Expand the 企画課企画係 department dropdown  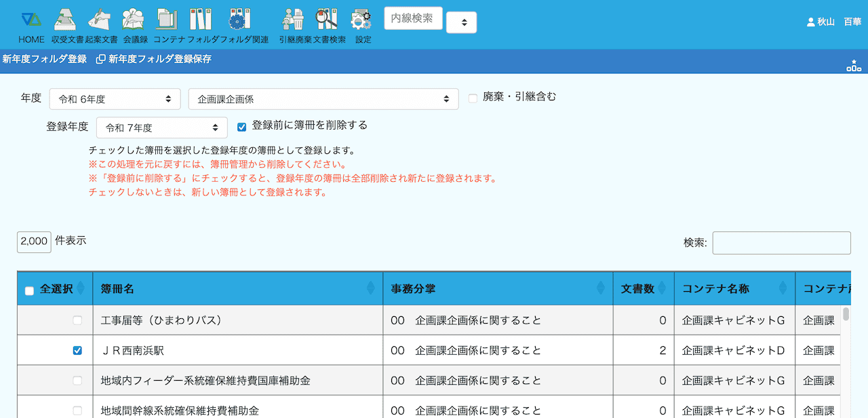click(323, 99)
